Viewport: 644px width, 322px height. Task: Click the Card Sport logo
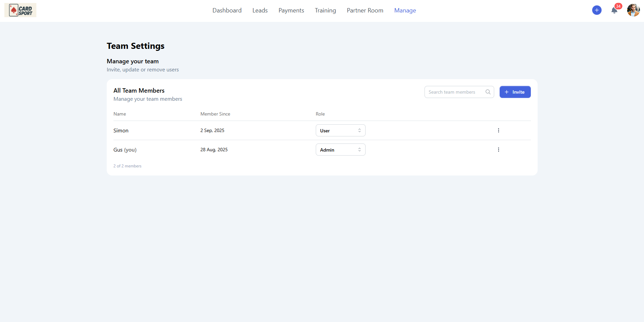pos(20,10)
